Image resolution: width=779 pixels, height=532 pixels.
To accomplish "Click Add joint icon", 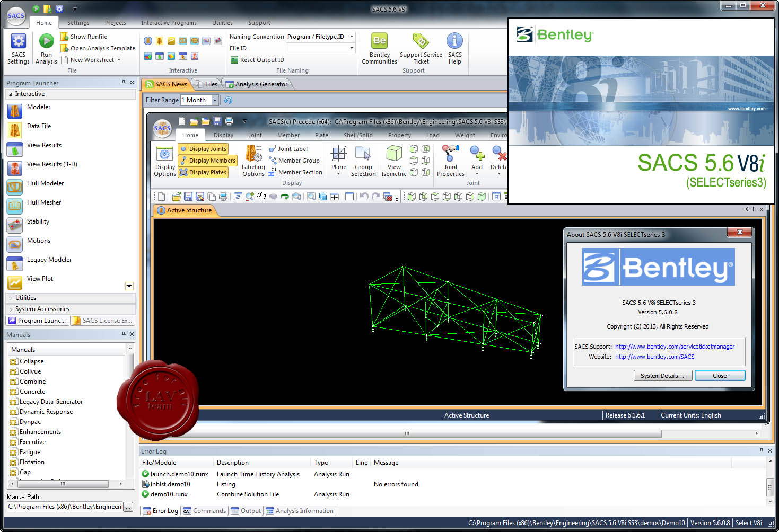I will click(477, 154).
